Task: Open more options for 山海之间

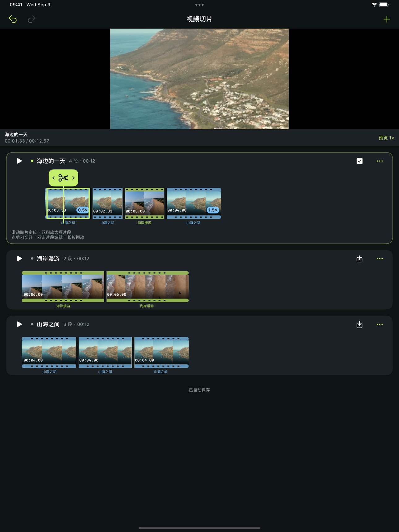Action: click(x=380, y=324)
